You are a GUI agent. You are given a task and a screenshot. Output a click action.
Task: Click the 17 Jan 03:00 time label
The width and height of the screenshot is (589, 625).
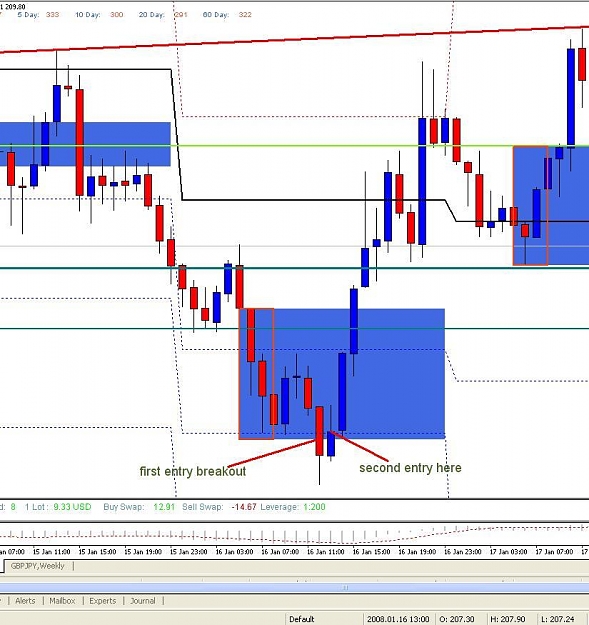point(508,552)
